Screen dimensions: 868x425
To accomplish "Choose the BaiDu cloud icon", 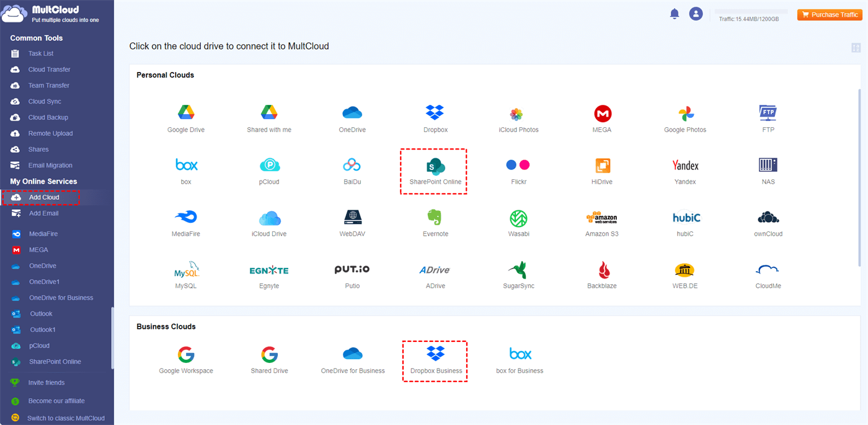I will 352,171.
